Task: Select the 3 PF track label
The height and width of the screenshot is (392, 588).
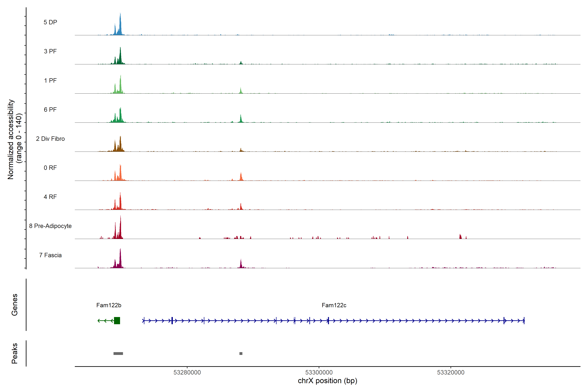Action: pyautogui.click(x=50, y=51)
